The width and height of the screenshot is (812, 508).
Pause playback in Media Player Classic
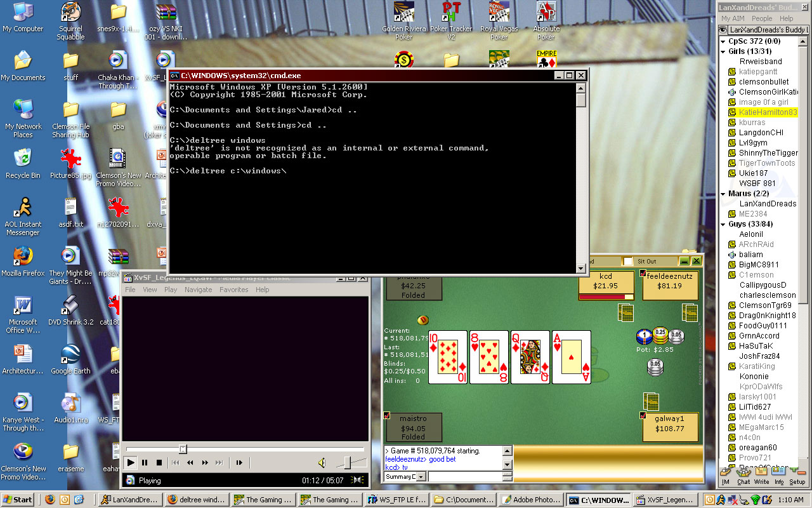(x=145, y=463)
